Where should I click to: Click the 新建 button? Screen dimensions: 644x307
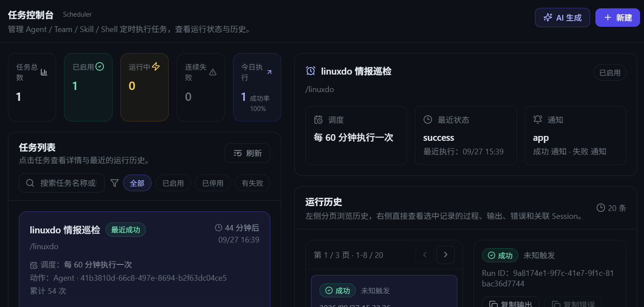[x=618, y=18]
